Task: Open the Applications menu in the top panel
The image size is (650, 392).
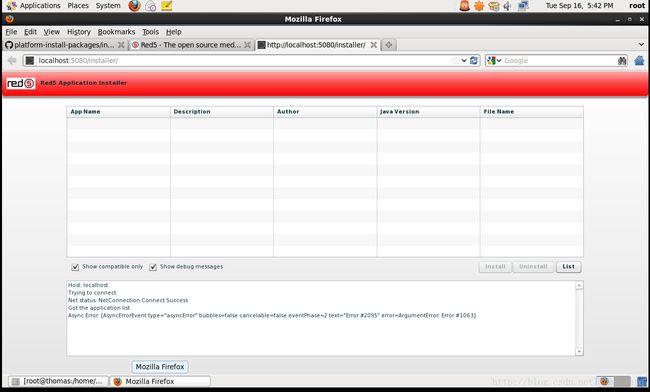Action: pyautogui.click(x=34, y=6)
